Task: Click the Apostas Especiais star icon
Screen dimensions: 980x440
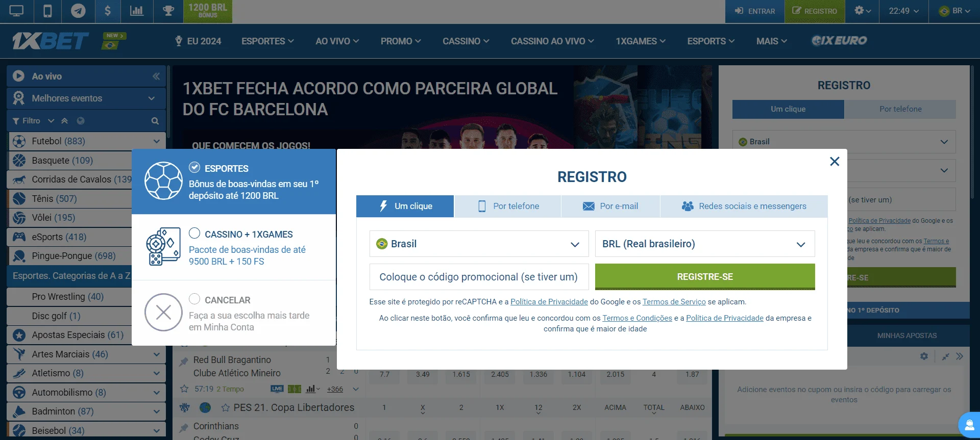Action: point(19,335)
